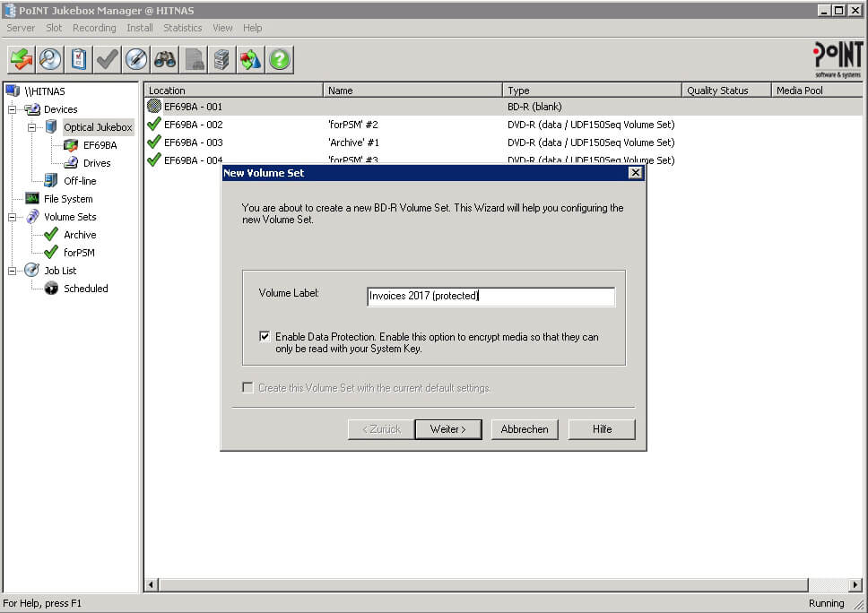
Task: Click the Volume Sets discs icon
Action: pyautogui.click(x=32, y=216)
